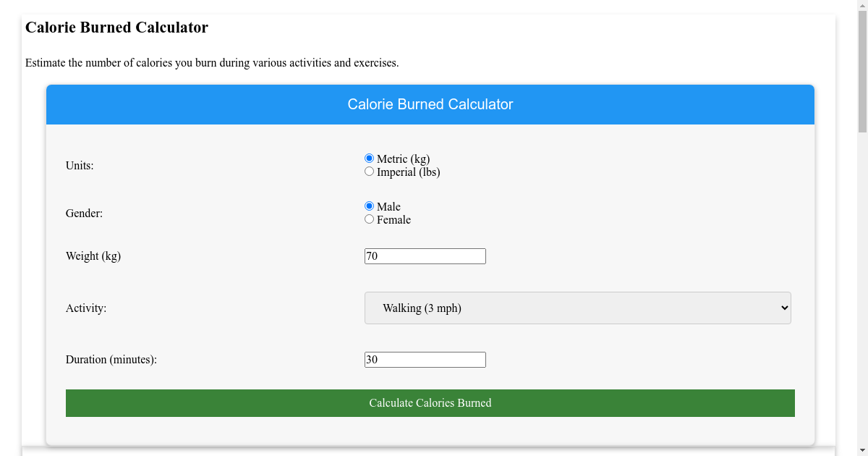The width and height of the screenshot is (868, 456).
Task: Click the scrollbar up arrow
Action: coord(861,6)
